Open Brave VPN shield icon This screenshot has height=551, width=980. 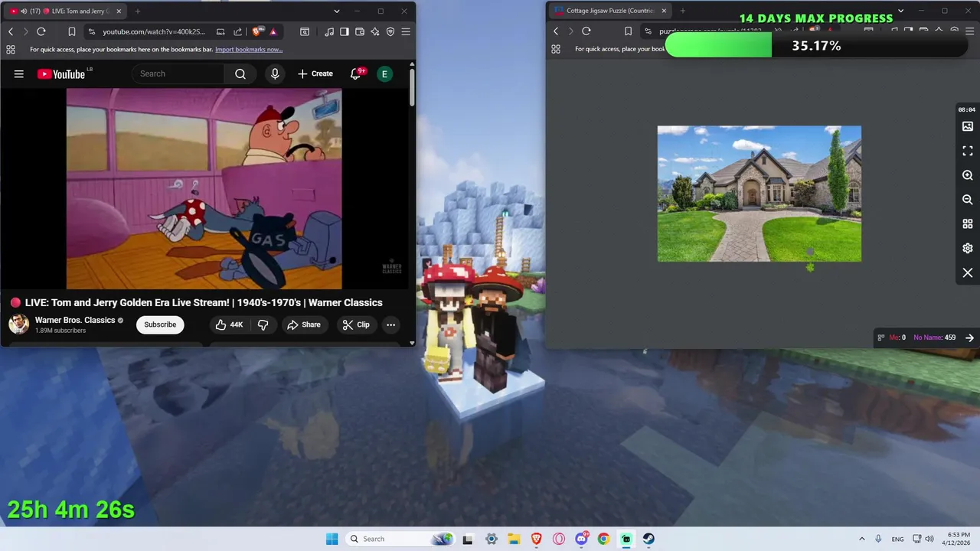pyautogui.click(x=390, y=31)
